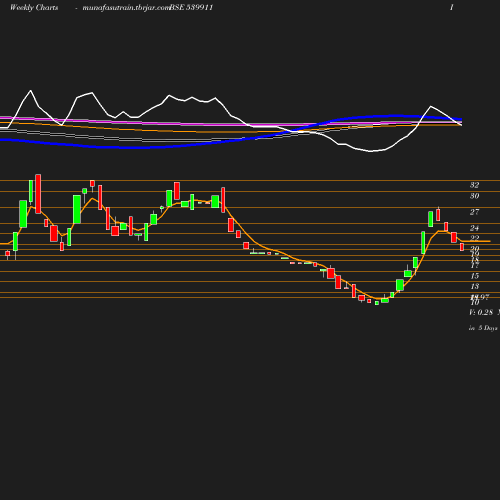Click the 'BSE 539911' symbol label
The height and width of the screenshot is (500, 500).
coord(191,8)
